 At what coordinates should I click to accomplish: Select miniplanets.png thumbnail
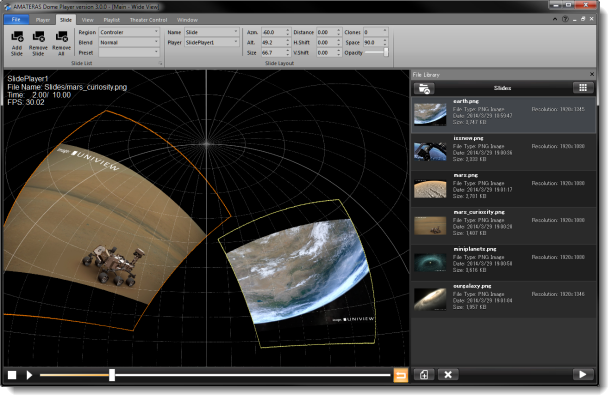430,262
